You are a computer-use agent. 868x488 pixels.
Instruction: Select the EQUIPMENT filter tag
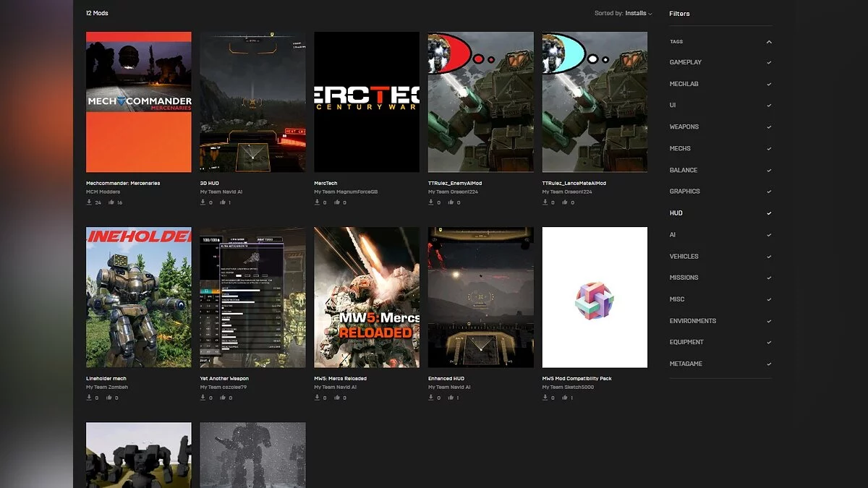686,342
